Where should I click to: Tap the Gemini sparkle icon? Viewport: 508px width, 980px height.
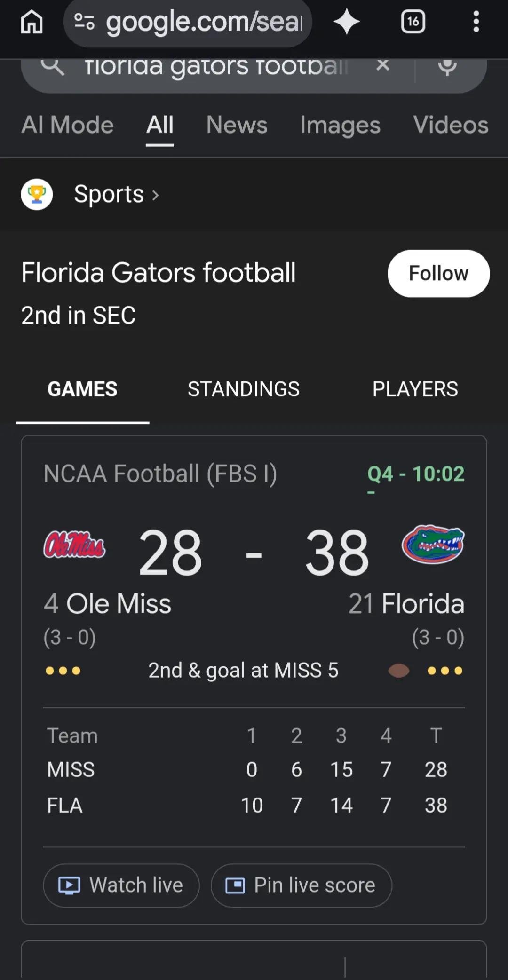[347, 22]
